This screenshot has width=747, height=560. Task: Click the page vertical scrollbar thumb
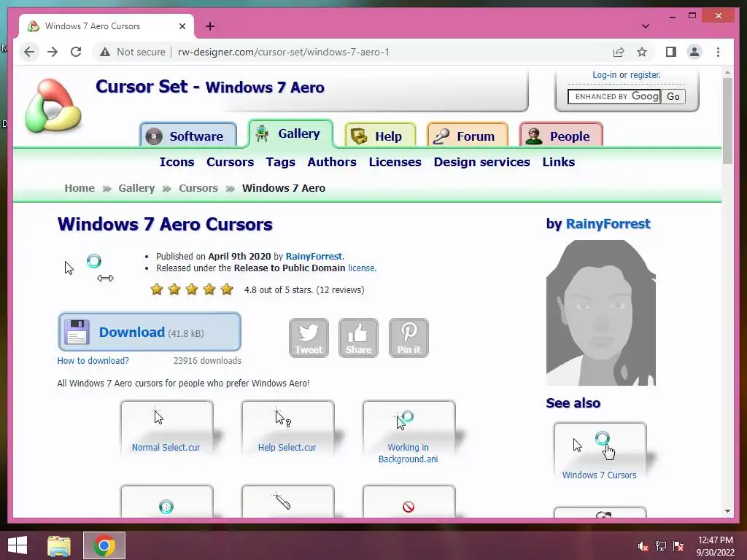pos(727,121)
